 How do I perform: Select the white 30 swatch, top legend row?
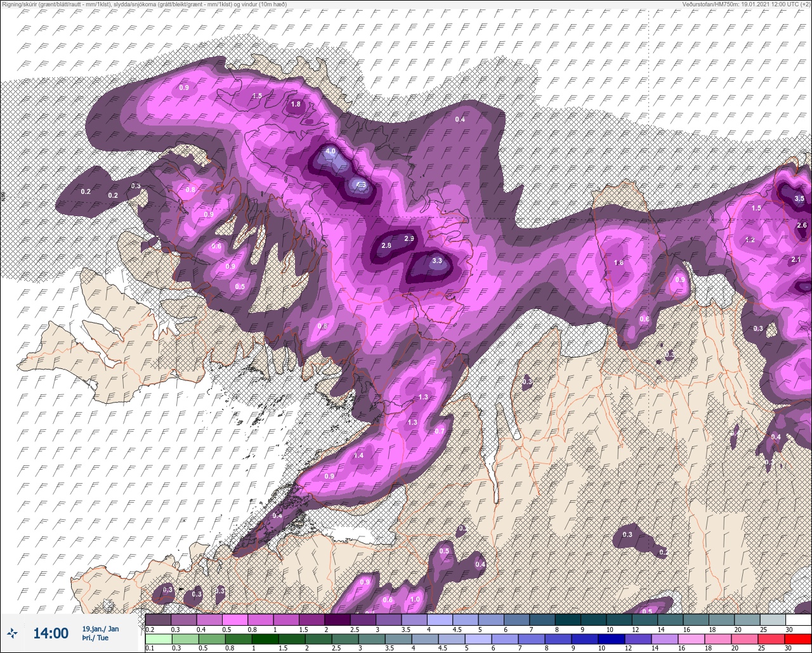pos(798,619)
